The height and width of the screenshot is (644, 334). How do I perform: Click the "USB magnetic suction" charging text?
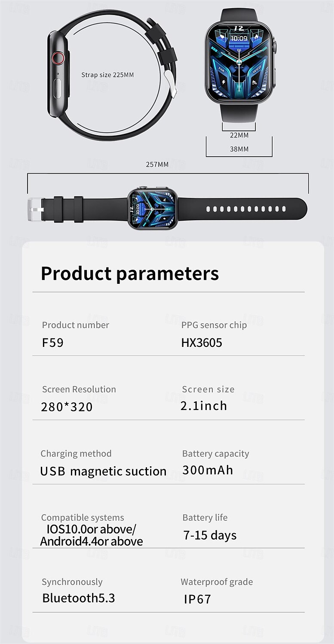(x=103, y=471)
